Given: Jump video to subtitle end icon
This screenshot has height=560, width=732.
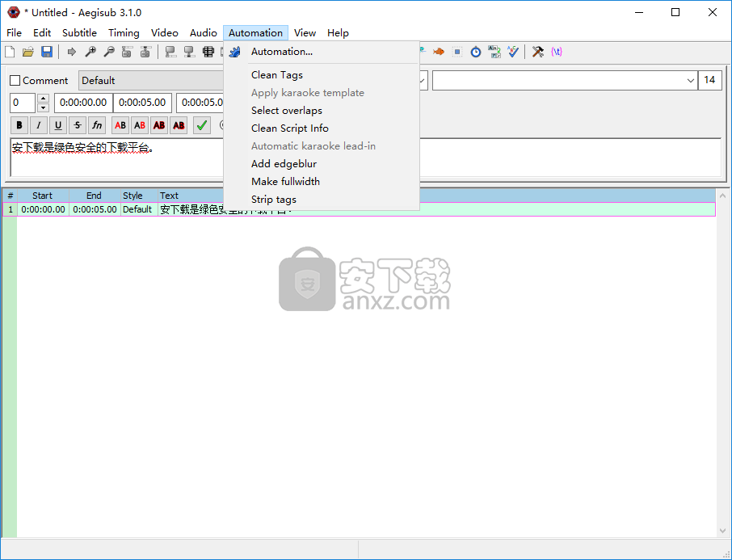Looking at the screenshot, I should [x=145, y=52].
